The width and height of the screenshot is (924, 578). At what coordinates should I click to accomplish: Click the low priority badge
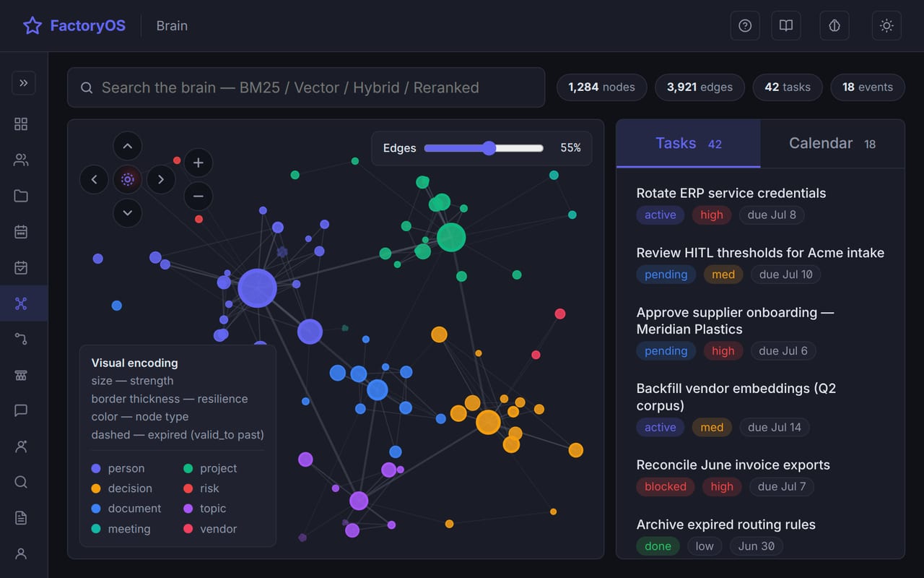click(705, 546)
